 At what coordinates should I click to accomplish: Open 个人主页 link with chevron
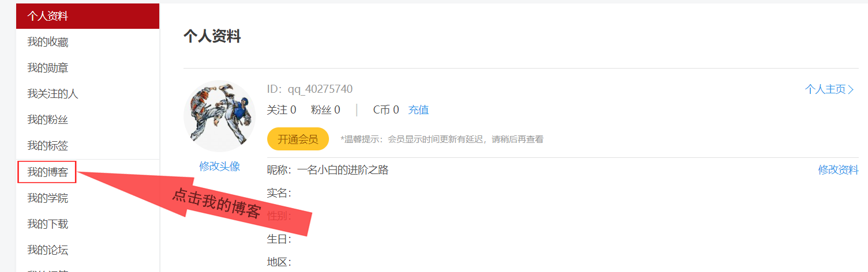pyautogui.click(x=829, y=89)
